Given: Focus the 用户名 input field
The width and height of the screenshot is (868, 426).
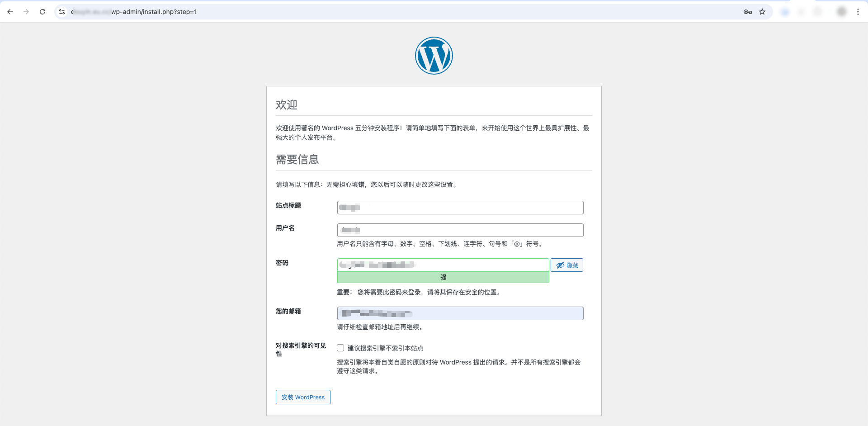Looking at the screenshot, I should 460,230.
